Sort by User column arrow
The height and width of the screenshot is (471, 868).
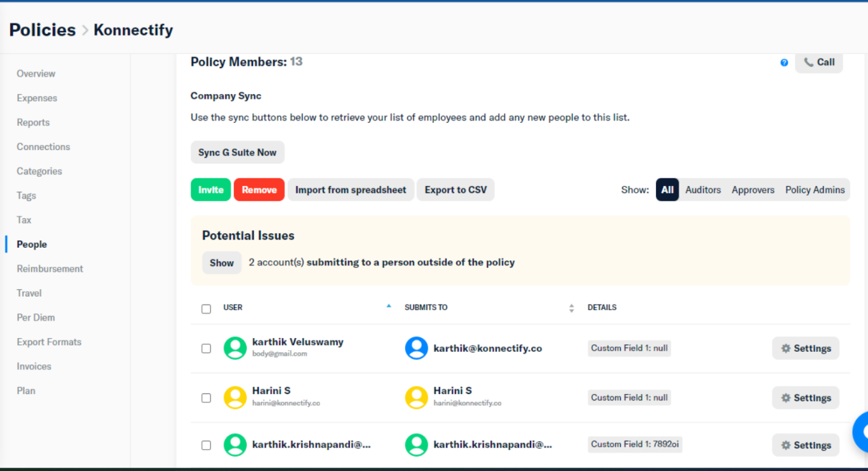pyautogui.click(x=389, y=306)
